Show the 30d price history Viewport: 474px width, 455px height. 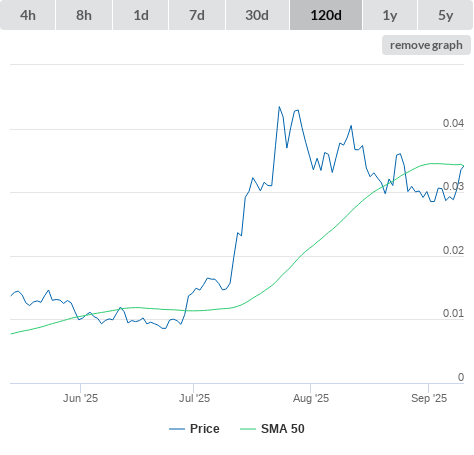(x=257, y=15)
